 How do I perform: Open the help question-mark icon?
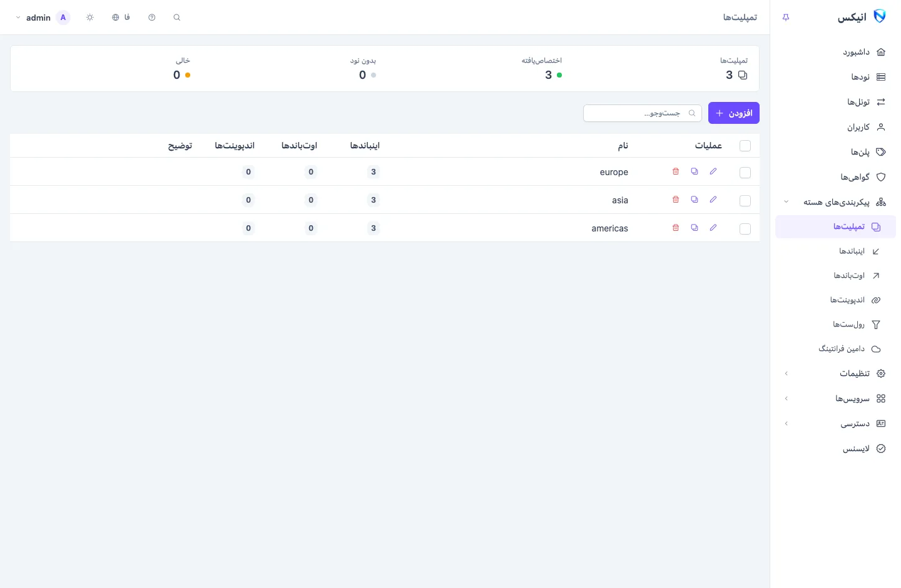[x=152, y=18]
